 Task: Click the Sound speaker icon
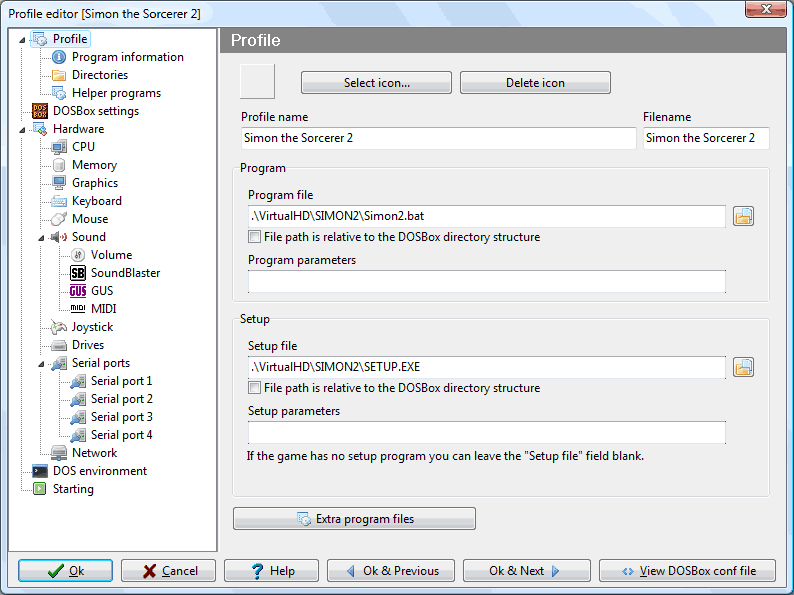point(59,237)
